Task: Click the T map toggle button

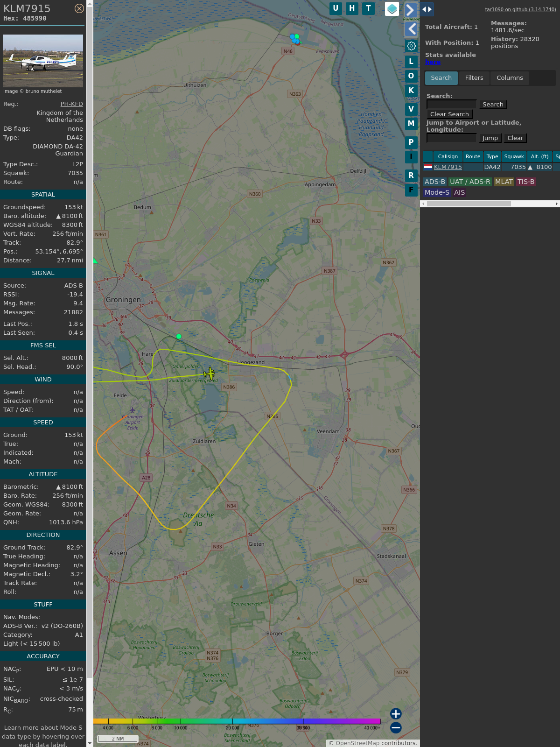Action: coord(369,8)
